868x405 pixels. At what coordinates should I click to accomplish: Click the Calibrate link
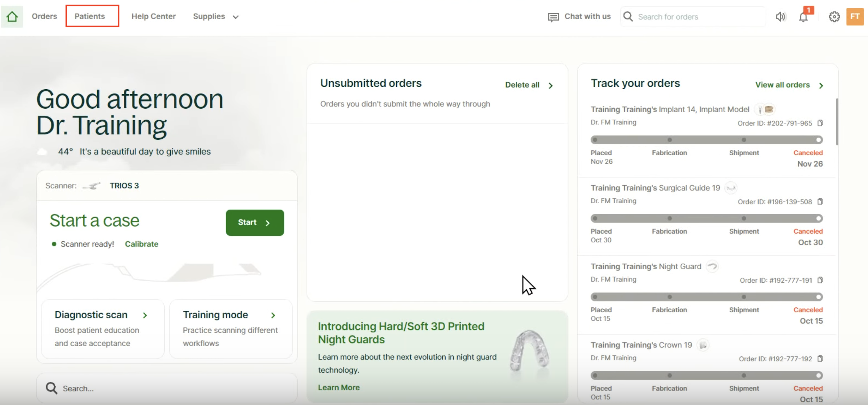coord(141,244)
